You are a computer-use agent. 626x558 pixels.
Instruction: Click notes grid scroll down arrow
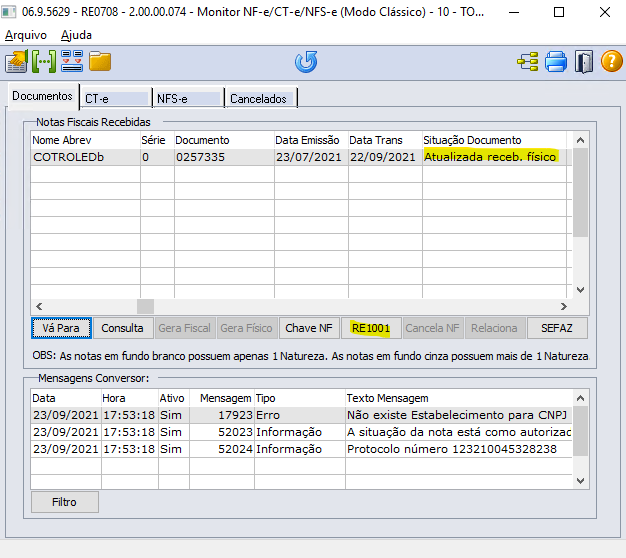pos(580,290)
